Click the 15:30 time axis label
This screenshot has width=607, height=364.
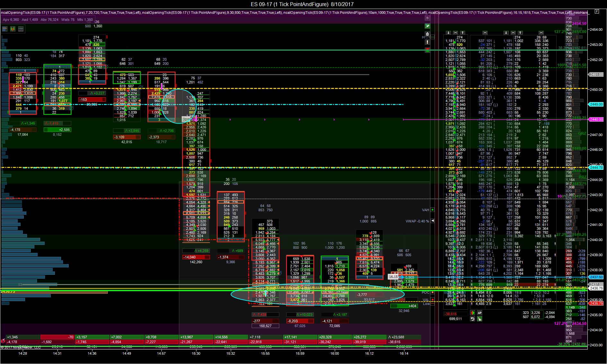(x=196, y=353)
